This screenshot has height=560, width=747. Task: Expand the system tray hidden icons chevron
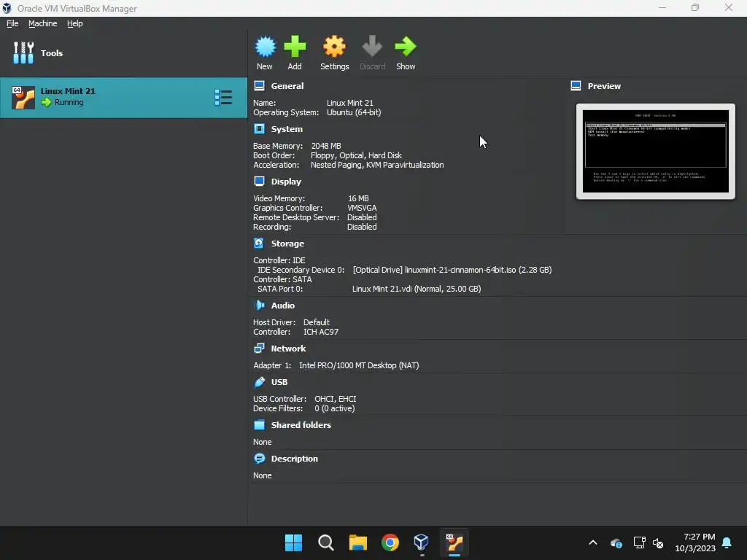tap(592, 542)
